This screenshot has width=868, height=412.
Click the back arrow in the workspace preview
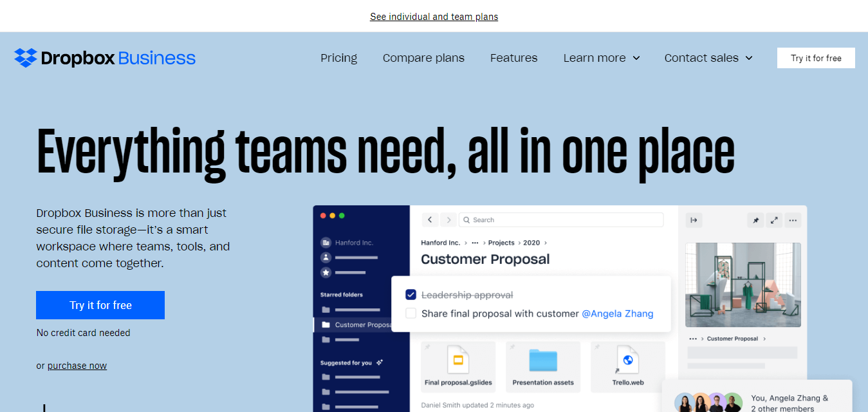click(x=430, y=220)
